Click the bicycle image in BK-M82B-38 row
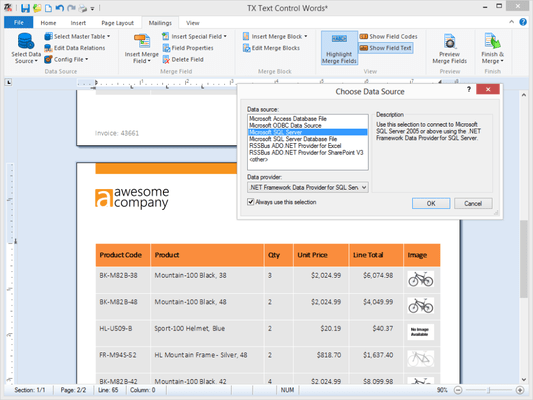533x400 pixels. (421, 279)
